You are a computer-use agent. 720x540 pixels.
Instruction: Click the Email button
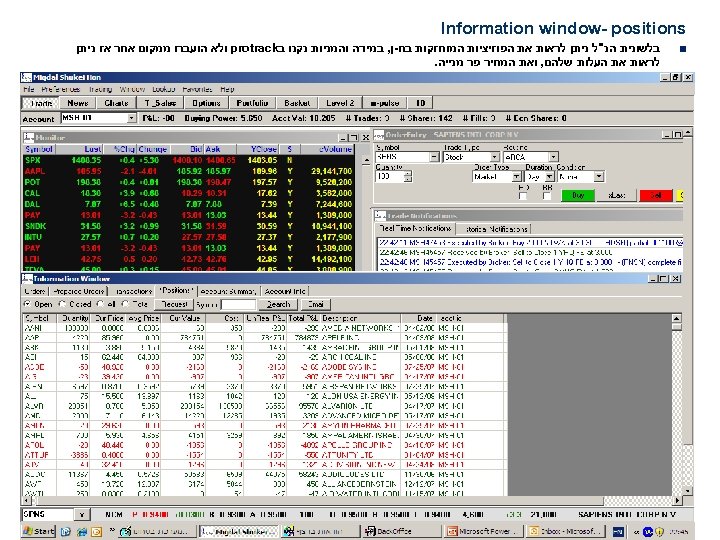[x=315, y=304]
